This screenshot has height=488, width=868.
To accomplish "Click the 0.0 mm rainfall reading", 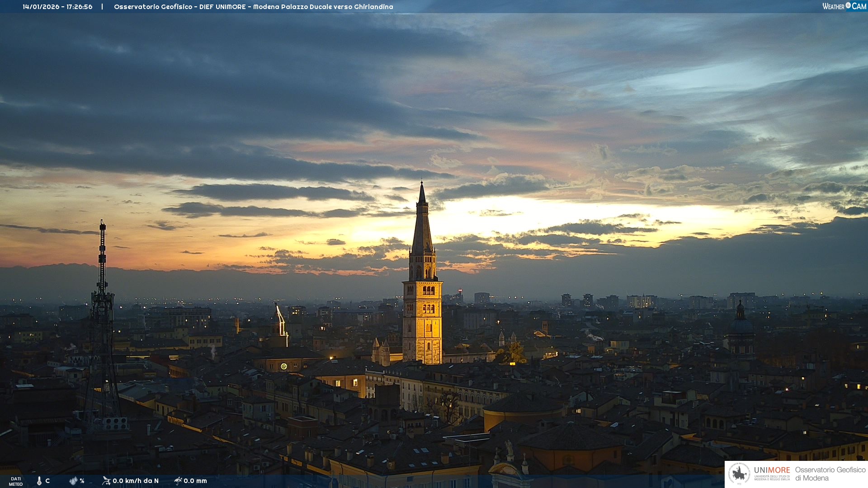I will point(195,481).
